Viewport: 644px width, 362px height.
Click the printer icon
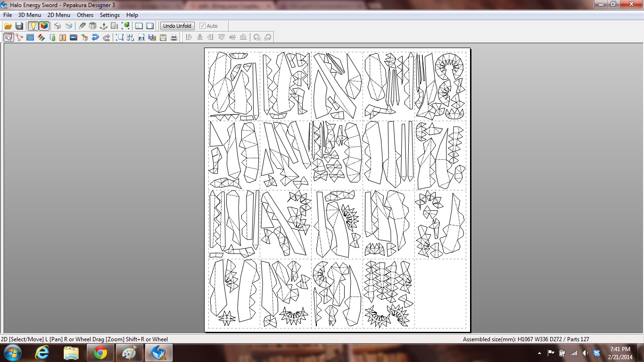click(174, 38)
